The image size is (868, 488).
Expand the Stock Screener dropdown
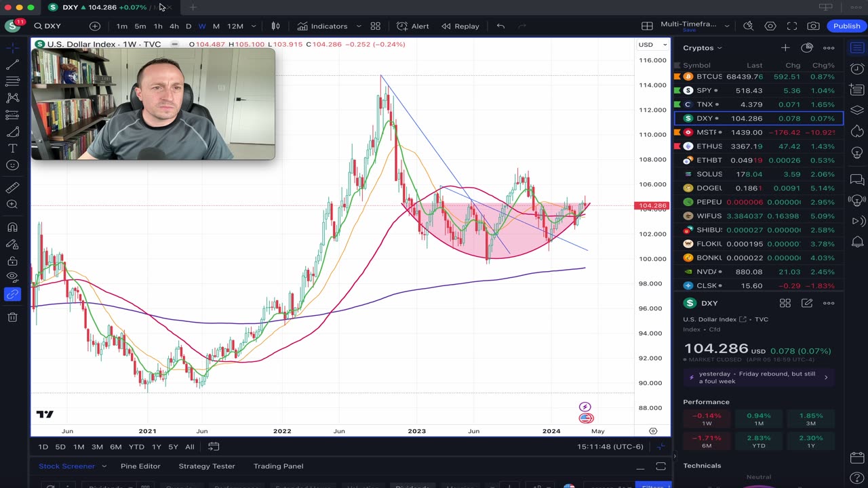pos(104,466)
